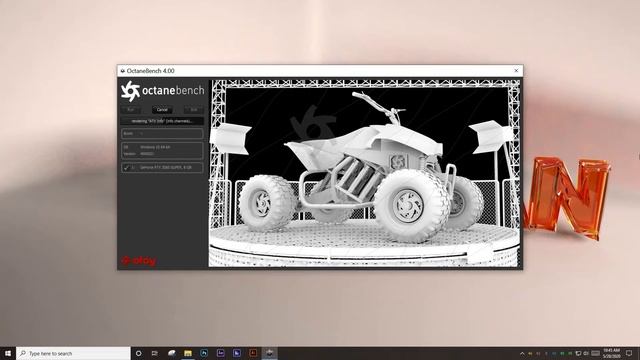Open the touch keyboard tray icon

click(x=596, y=353)
